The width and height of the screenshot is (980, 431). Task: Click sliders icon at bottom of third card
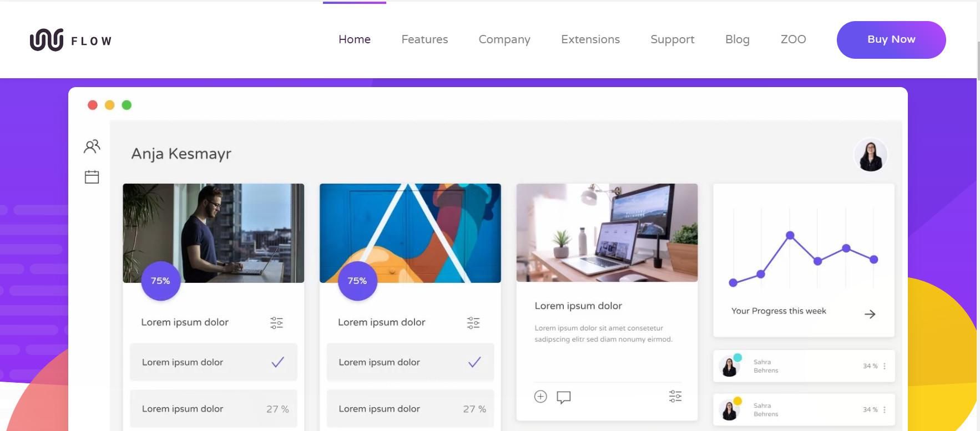(675, 396)
